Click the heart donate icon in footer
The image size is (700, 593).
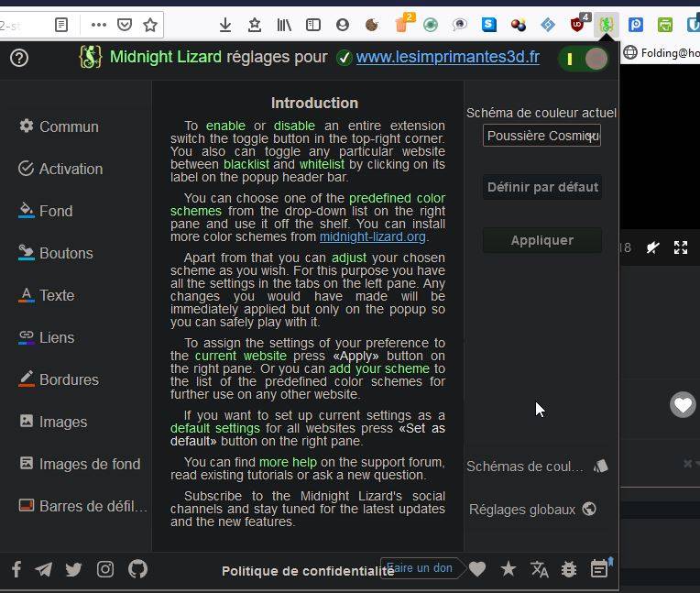(x=477, y=569)
